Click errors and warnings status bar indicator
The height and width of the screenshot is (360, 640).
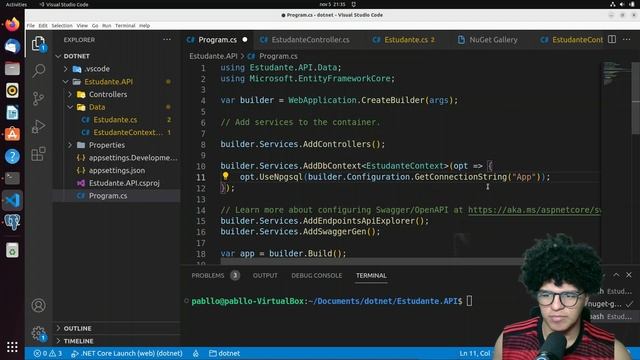point(47,353)
